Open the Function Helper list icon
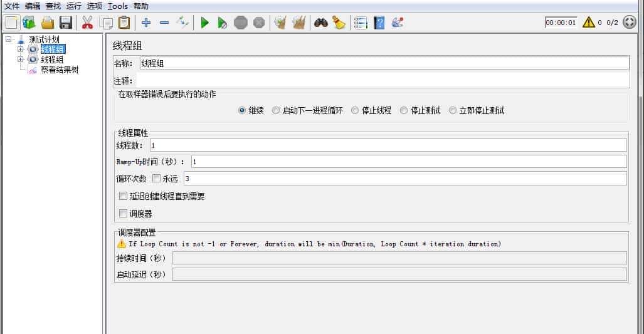 pyautogui.click(x=361, y=23)
